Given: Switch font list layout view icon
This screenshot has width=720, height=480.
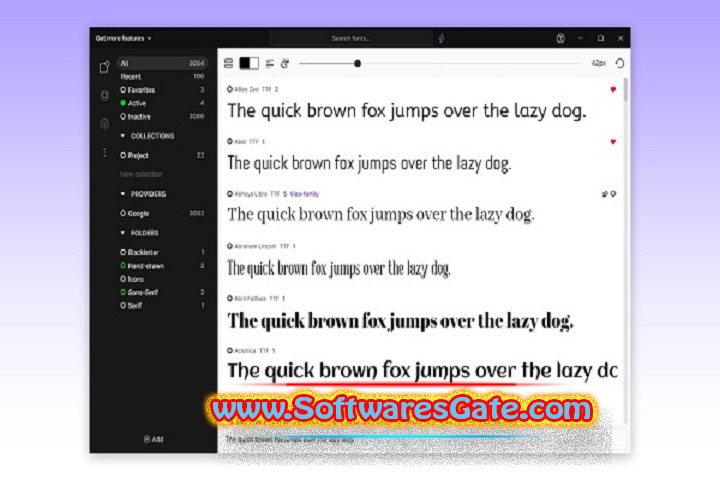Looking at the screenshot, I should pyautogui.click(x=228, y=63).
